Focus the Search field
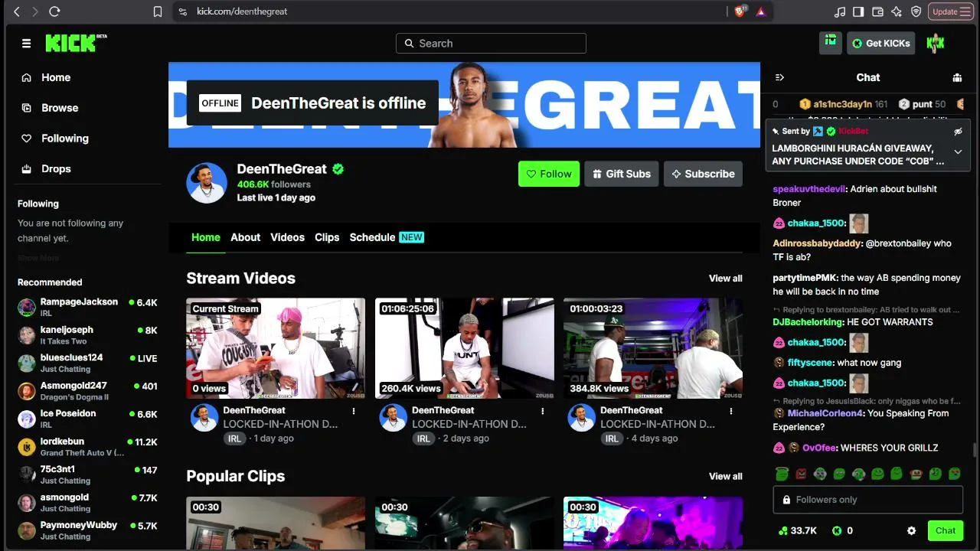The width and height of the screenshot is (980, 551). coord(491,44)
